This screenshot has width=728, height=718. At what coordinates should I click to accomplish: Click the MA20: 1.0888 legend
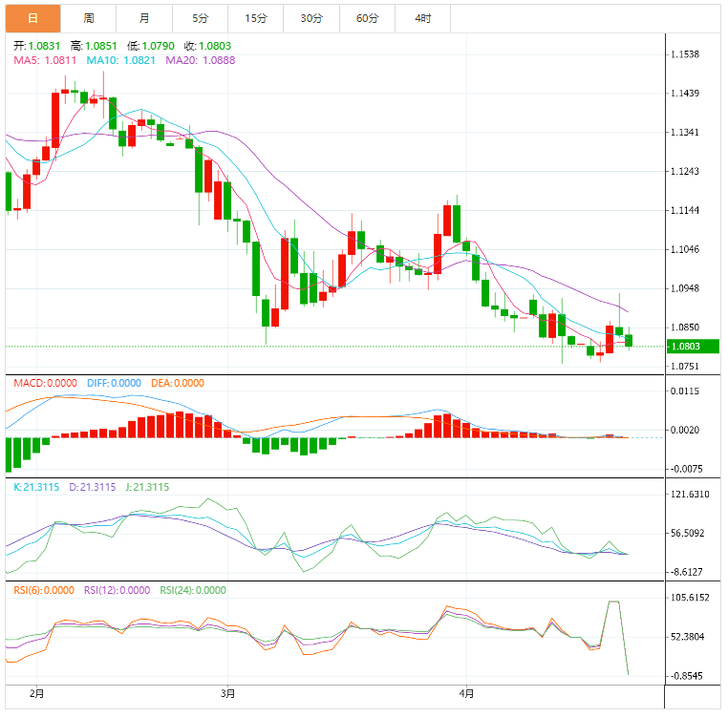point(201,60)
